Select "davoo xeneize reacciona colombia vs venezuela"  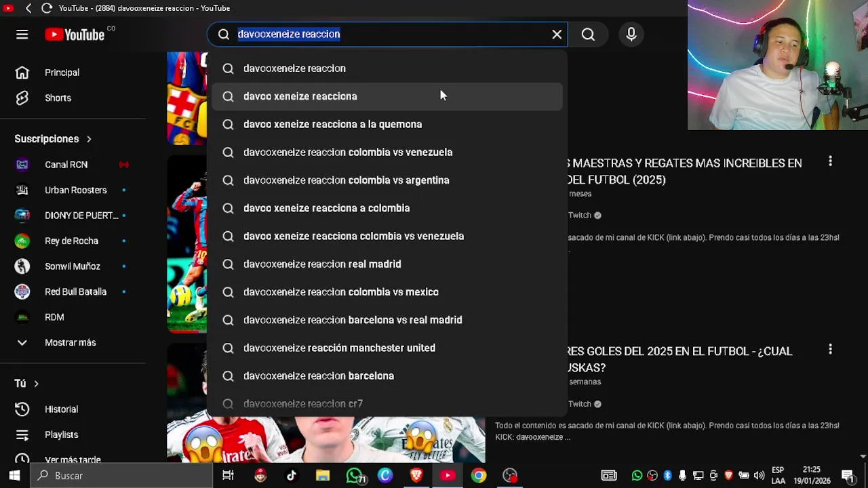[387, 236]
